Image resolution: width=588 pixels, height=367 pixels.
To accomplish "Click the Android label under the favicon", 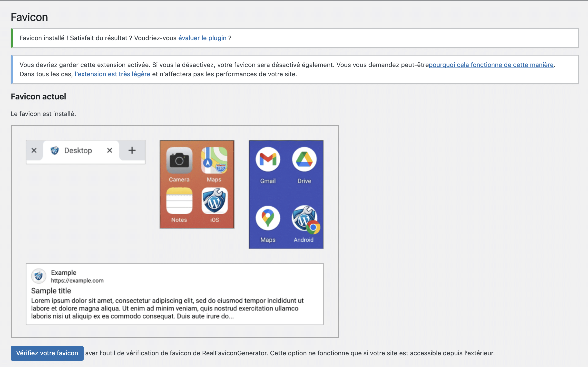I will pos(304,240).
